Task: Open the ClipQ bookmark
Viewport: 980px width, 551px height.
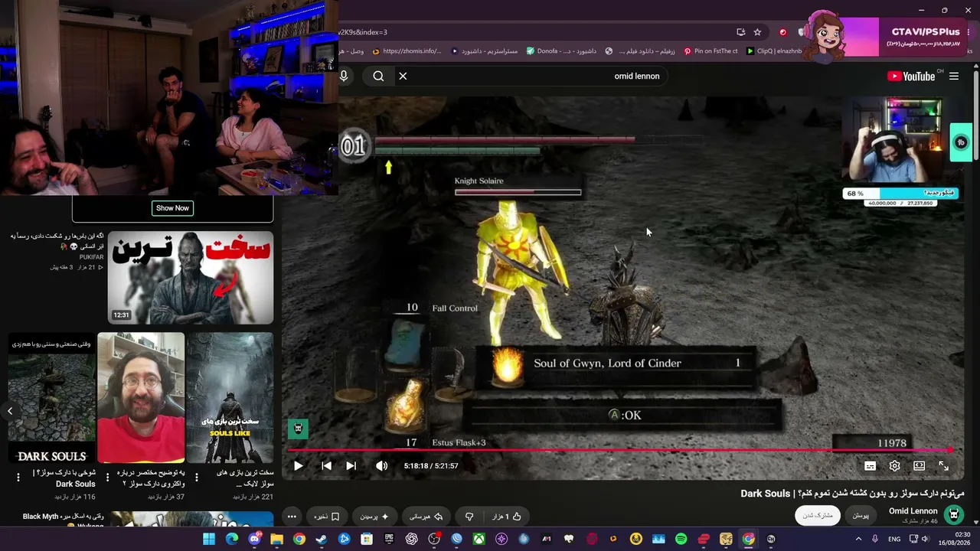Action: pyautogui.click(x=774, y=51)
